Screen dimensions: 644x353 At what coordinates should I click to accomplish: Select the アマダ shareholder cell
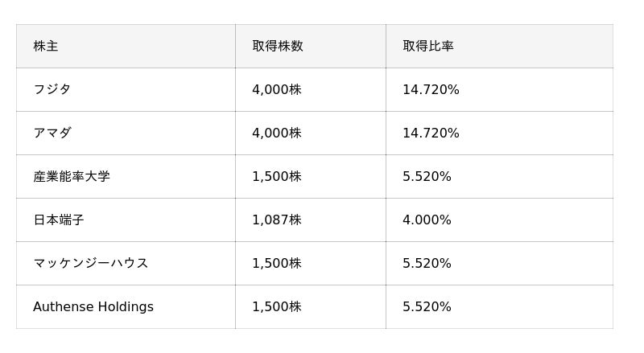tap(52, 133)
